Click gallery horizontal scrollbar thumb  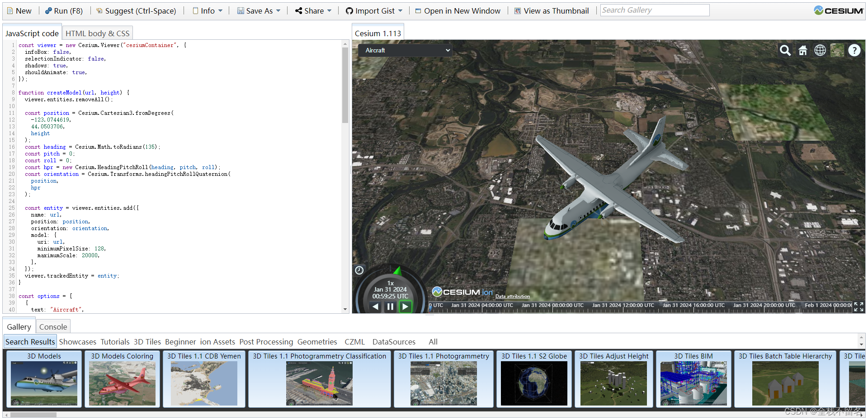point(33,415)
